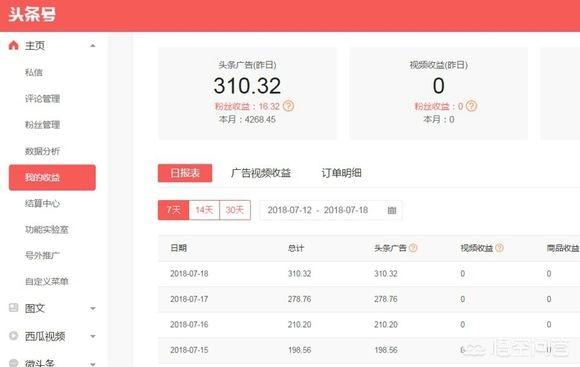Click total value 198.56 in 总计 column
The width and height of the screenshot is (580, 367).
coord(300,350)
